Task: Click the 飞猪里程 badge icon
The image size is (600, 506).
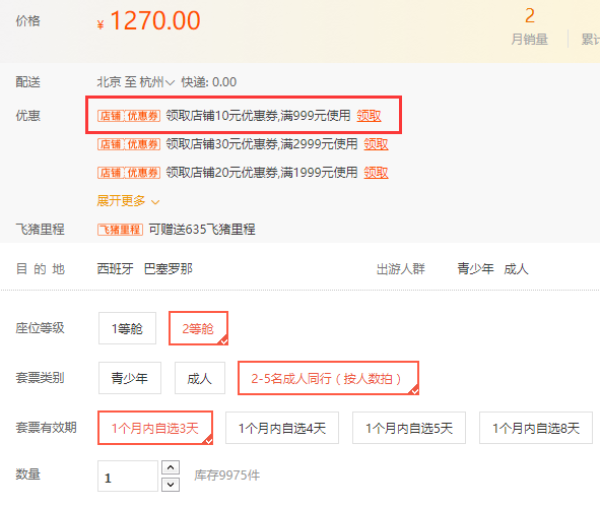Action: 120,230
